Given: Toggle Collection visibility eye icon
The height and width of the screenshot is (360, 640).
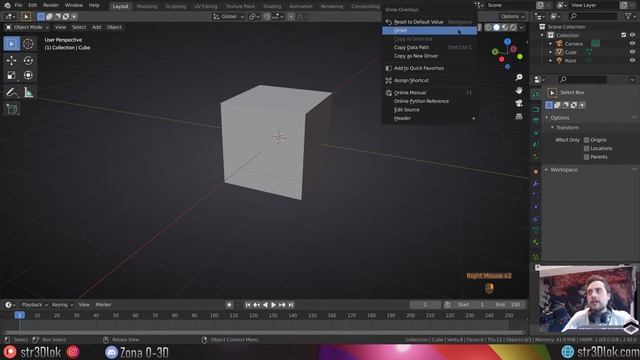Looking at the screenshot, I should pos(632,35).
